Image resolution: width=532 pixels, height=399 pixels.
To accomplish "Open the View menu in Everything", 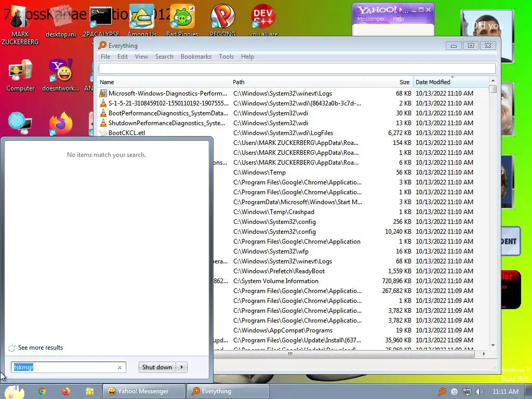I will 141,57.
